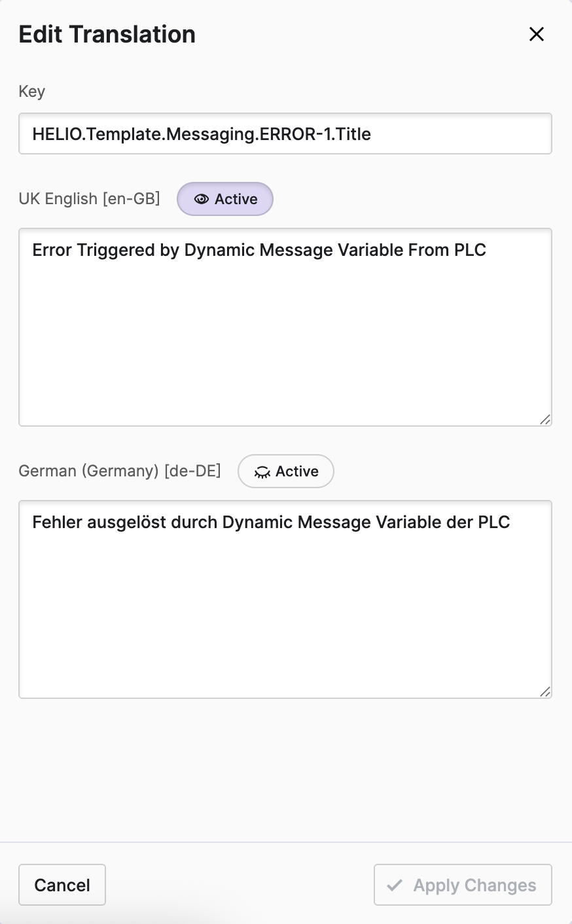This screenshot has width=572, height=924.
Task: Close the Edit Translation dialog
Action: (x=537, y=34)
